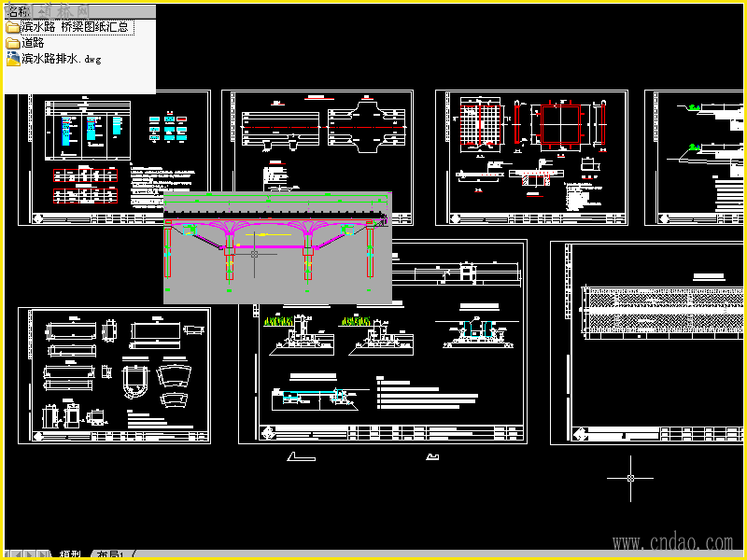Click the bridge elevation preview overlay image

277,247
